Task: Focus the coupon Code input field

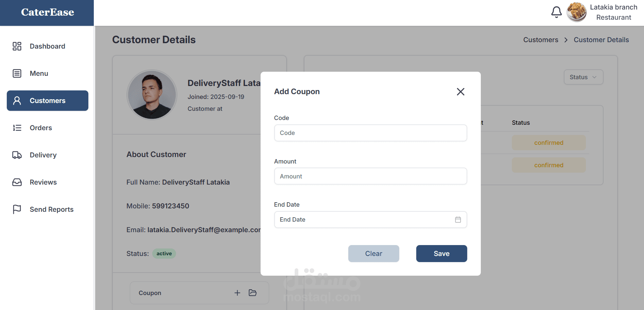Action: (370, 133)
